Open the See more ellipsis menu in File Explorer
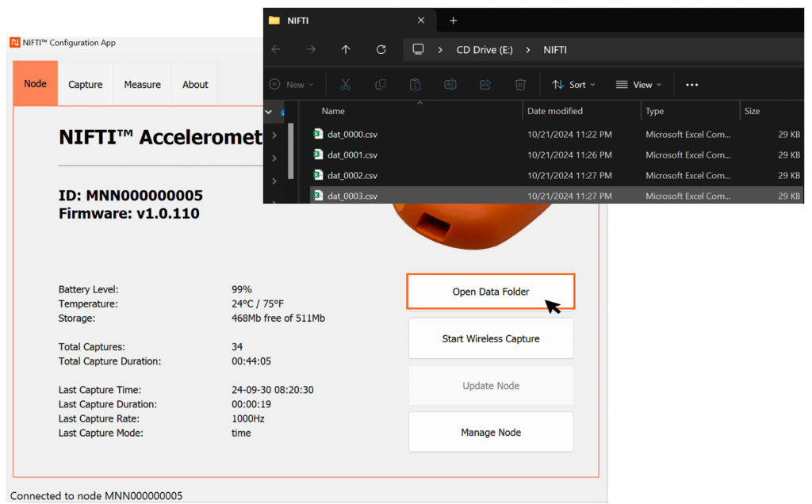Image resolution: width=812 pixels, height=504 pixels. pos(691,85)
